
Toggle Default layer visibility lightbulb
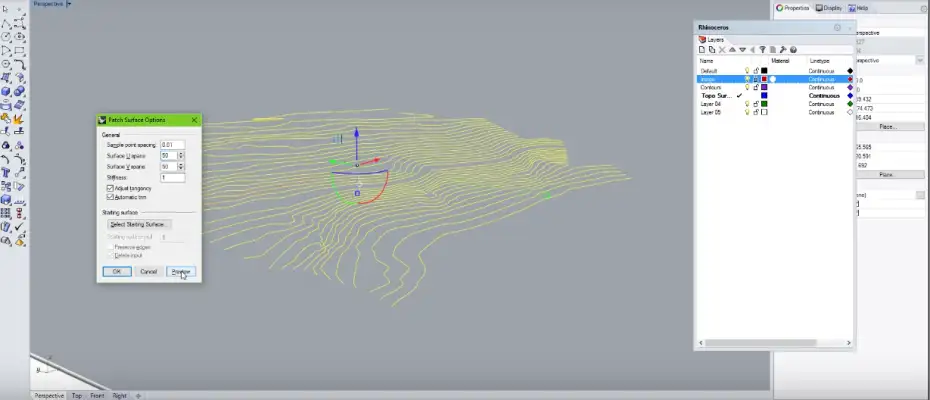click(x=747, y=71)
